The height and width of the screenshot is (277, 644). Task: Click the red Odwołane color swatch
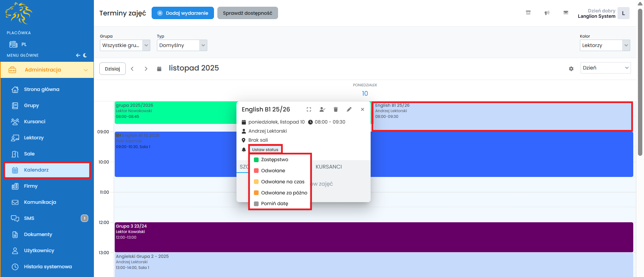point(256,171)
